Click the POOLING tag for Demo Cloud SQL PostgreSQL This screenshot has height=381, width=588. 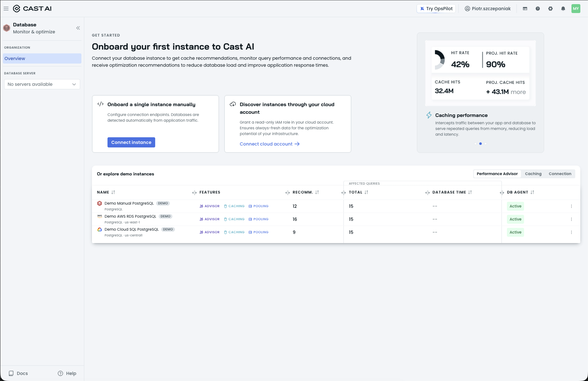(259, 232)
